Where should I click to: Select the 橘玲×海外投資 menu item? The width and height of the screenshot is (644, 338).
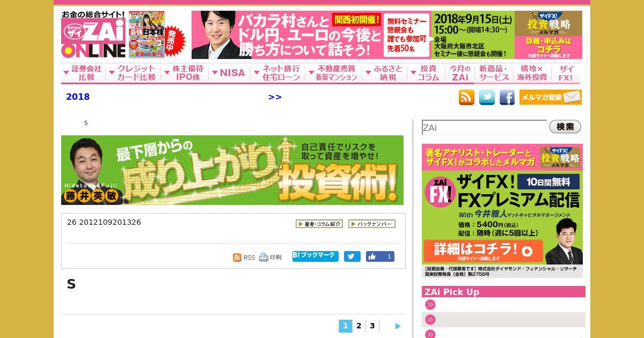(532, 73)
